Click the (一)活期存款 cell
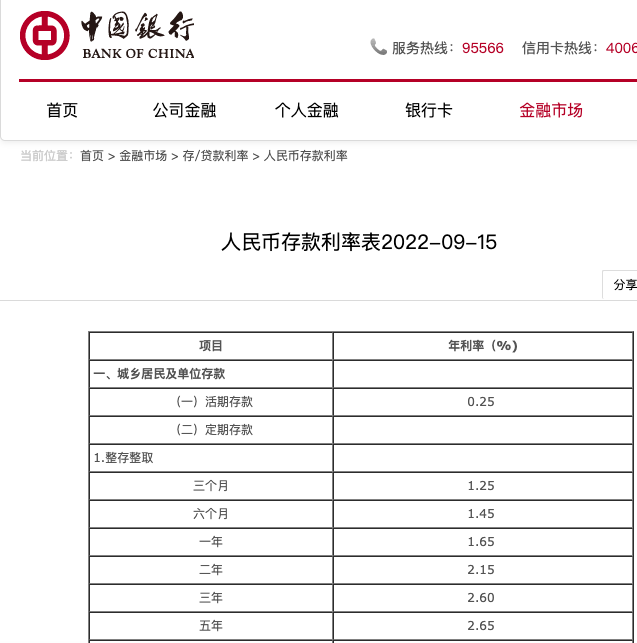Screen dimensions: 637x643 pos(211,402)
